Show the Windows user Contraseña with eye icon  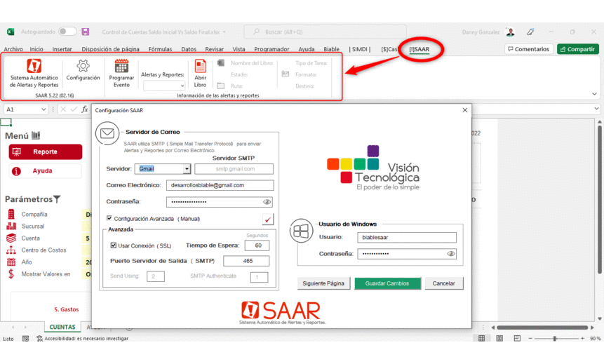[x=450, y=253]
